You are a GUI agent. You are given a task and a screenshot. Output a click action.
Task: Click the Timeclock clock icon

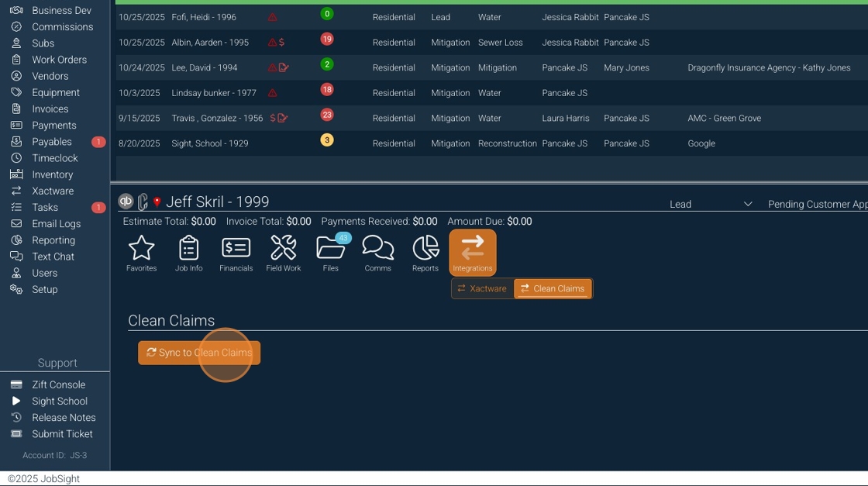16,158
